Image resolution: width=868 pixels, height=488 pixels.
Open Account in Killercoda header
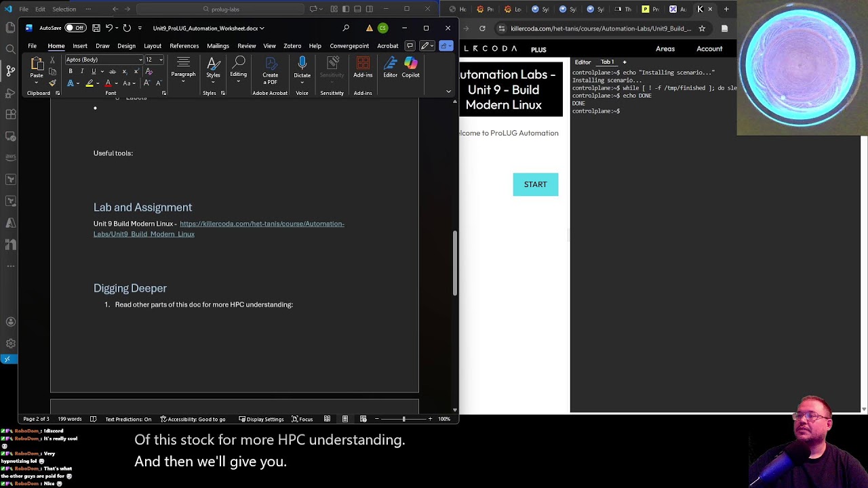click(709, 49)
